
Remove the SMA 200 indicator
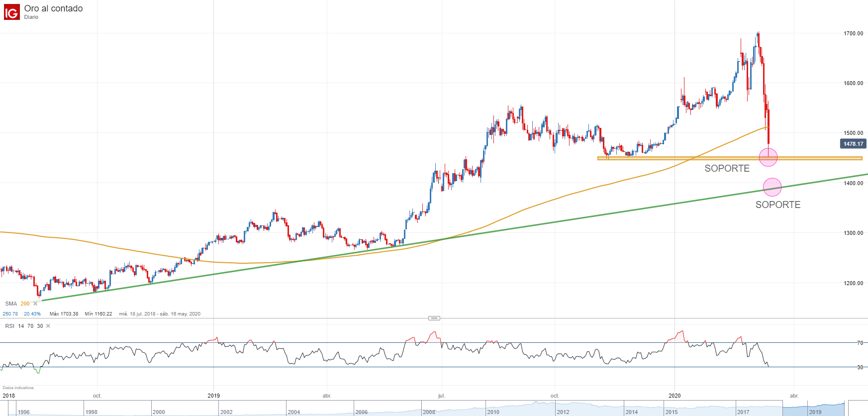pyautogui.click(x=35, y=304)
